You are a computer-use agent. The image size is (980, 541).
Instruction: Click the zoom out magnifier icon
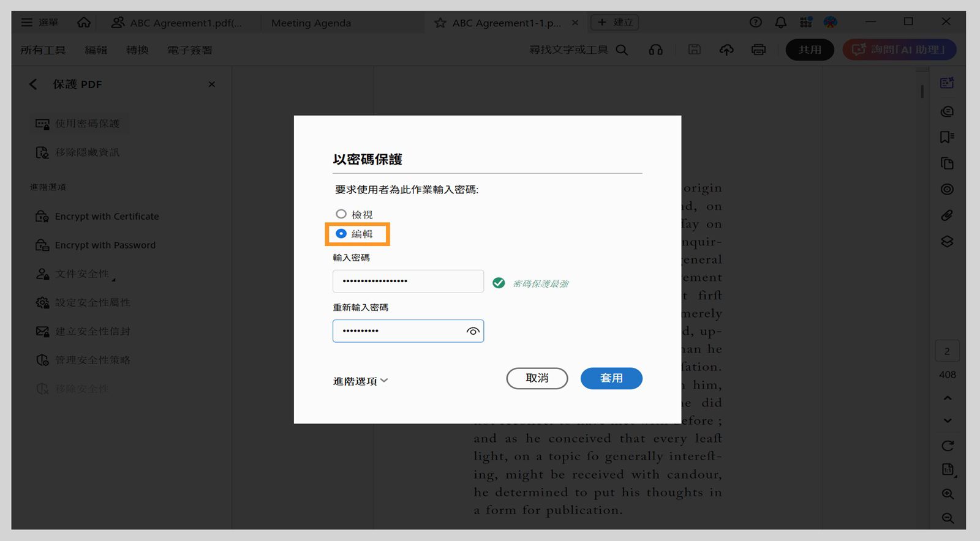pyautogui.click(x=948, y=518)
